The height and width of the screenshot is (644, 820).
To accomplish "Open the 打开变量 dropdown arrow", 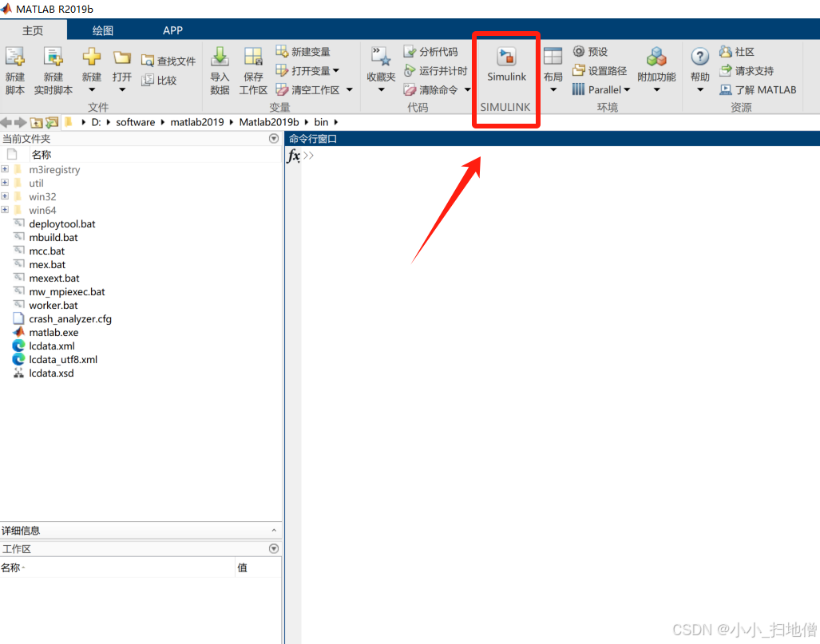I will (335, 70).
